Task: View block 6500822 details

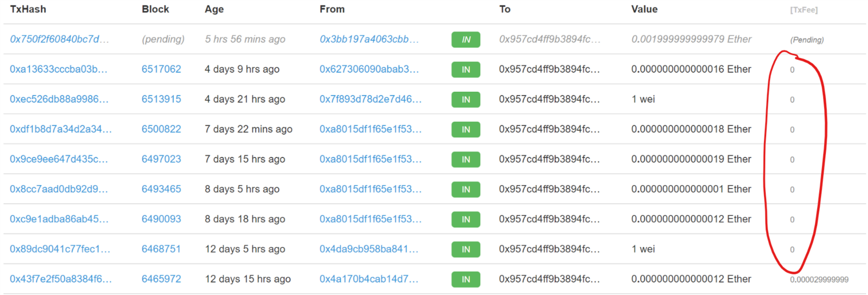Action: pos(161,129)
